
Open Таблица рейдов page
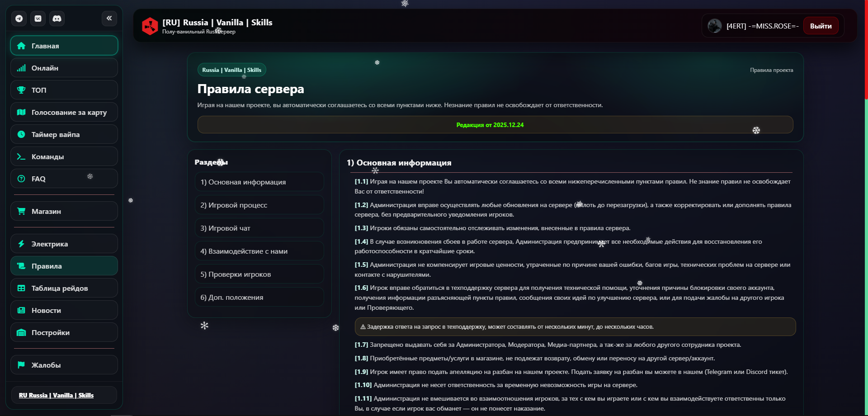[64, 288]
